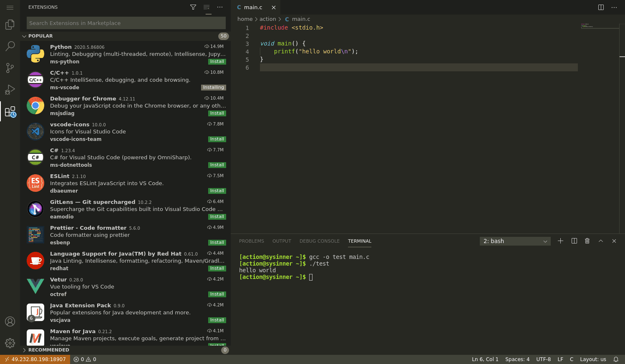Open the Run and Debug view

point(10,89)
